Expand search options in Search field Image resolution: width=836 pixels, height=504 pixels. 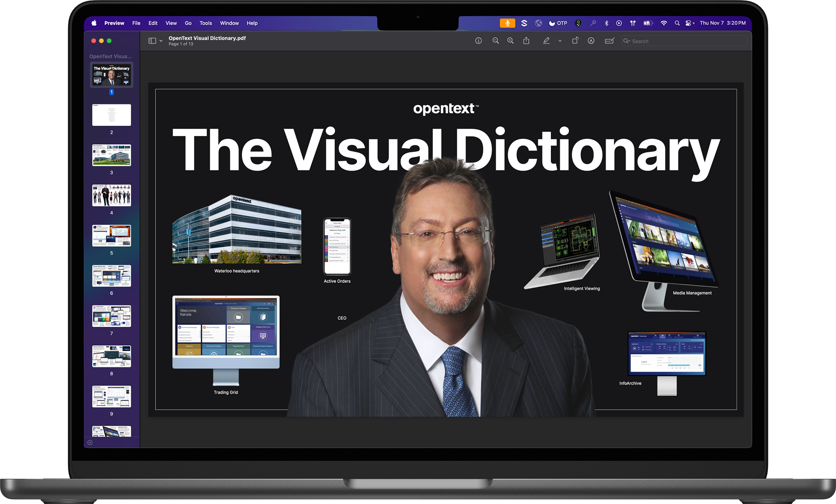pyautogui.click(x=627, y=41)
